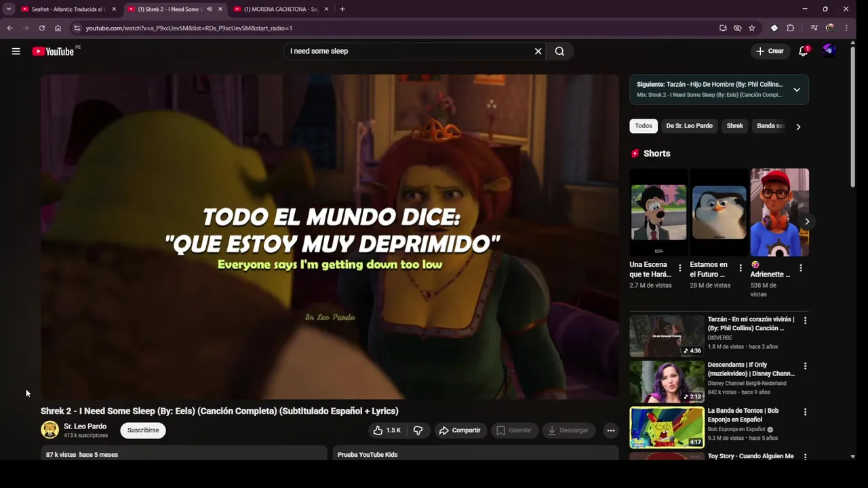868x488 pixels.
Task: Open the Sr. Leo Pardo channel avatar
Action: [50, 430]
